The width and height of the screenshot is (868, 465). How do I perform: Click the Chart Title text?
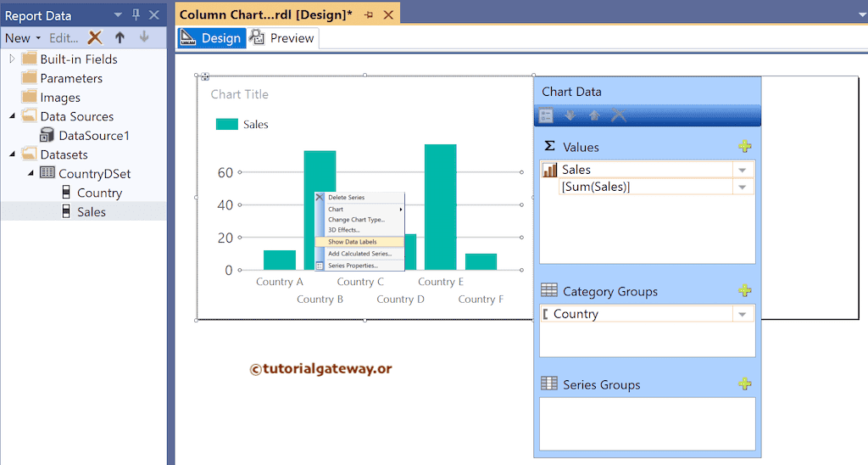[239, 94]
